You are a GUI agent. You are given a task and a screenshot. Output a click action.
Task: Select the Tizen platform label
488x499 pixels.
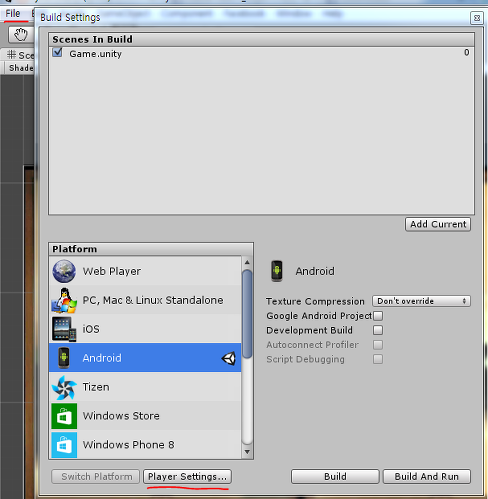pyautogui.click(x=96, y=387)
